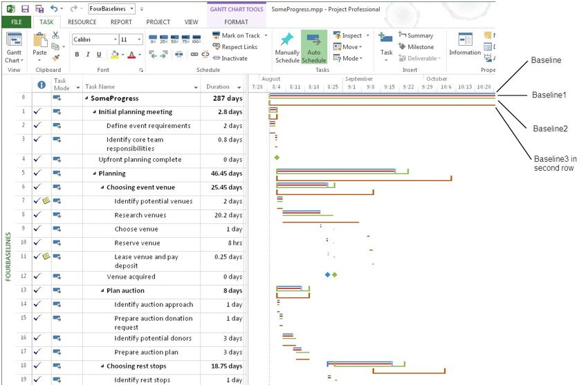Image resolution: width=588 pixels, height=385 pixels.
Task: Set task to 75% complete
Action: (x=185, y=39)
